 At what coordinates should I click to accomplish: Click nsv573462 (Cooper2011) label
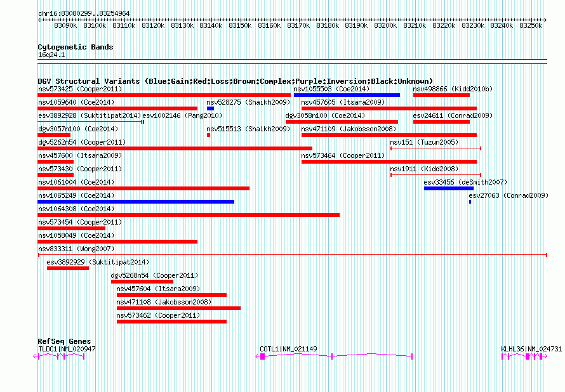pyautogui.click(x=158, y=315)
